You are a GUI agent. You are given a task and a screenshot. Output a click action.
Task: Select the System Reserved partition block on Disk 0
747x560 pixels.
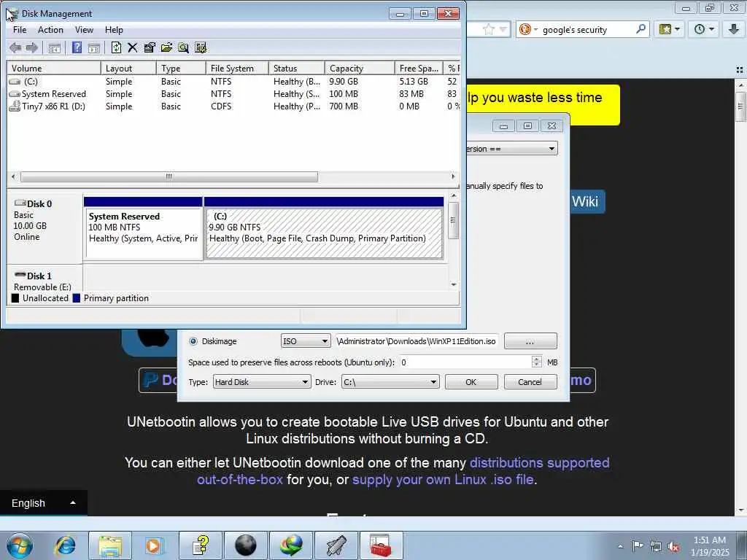[x=143, y=228]
